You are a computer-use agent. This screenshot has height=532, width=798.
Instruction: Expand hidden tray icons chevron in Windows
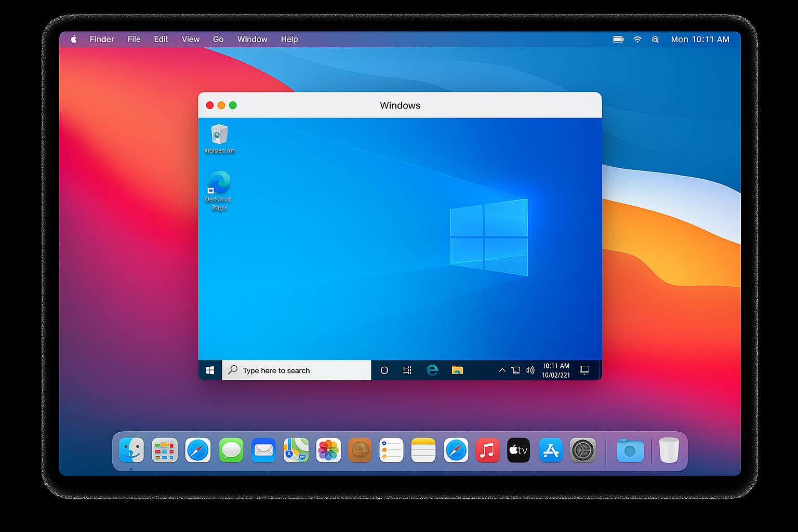coord(502,370)
